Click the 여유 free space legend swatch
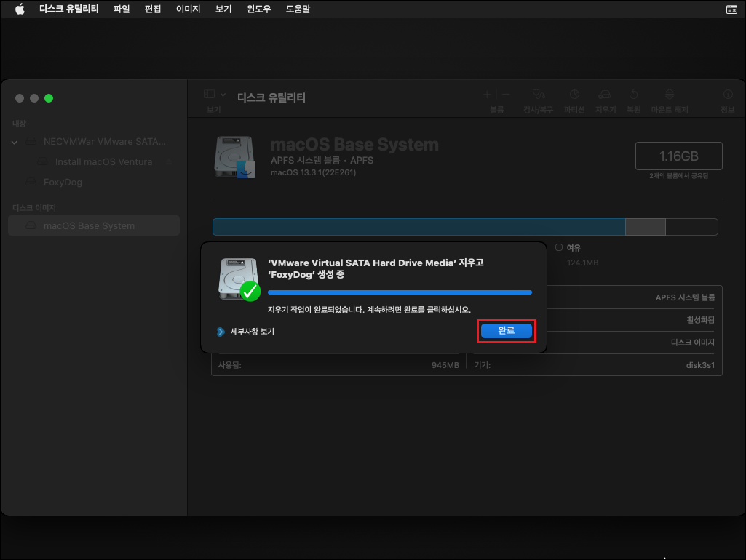This screenshot has height=560, width=746. (559, 247)
